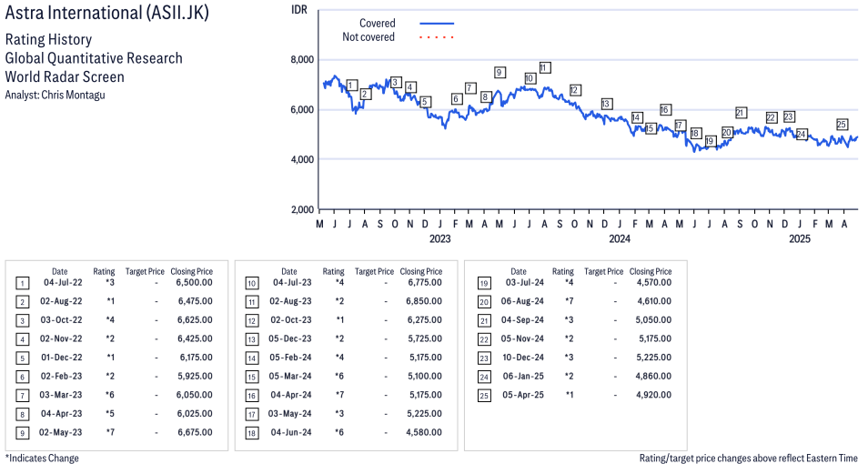868x464 pixels.
Task: Click the *5 rating for 04-Apr-23
Action: pyautogui.click(x=109, y=414)
